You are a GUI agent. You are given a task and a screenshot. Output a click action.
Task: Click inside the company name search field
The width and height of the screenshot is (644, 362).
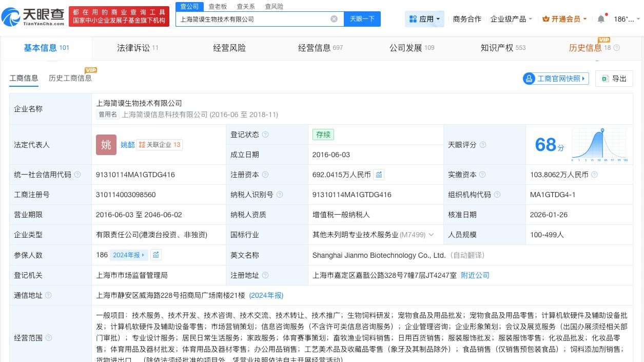click(257, 18)
